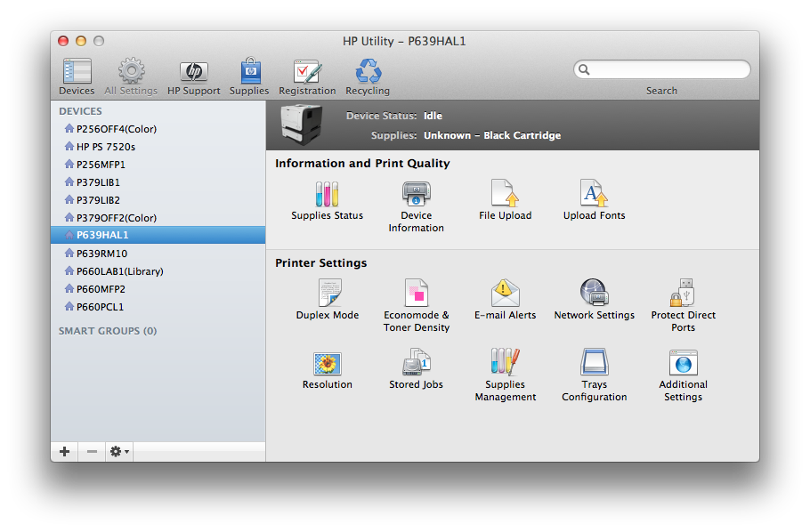Select the highlighted P639HAL1 device
The width and height of the screenshot is (810, 532).
158,235
